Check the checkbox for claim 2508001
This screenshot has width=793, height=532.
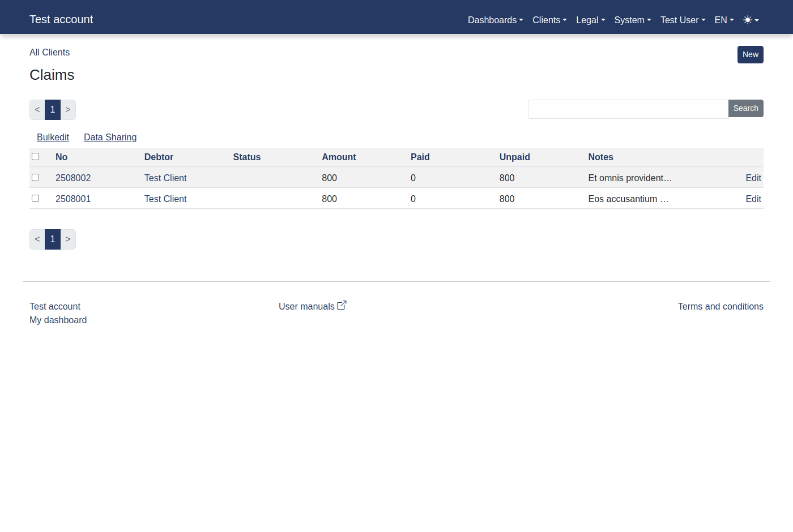pos(36,198)
